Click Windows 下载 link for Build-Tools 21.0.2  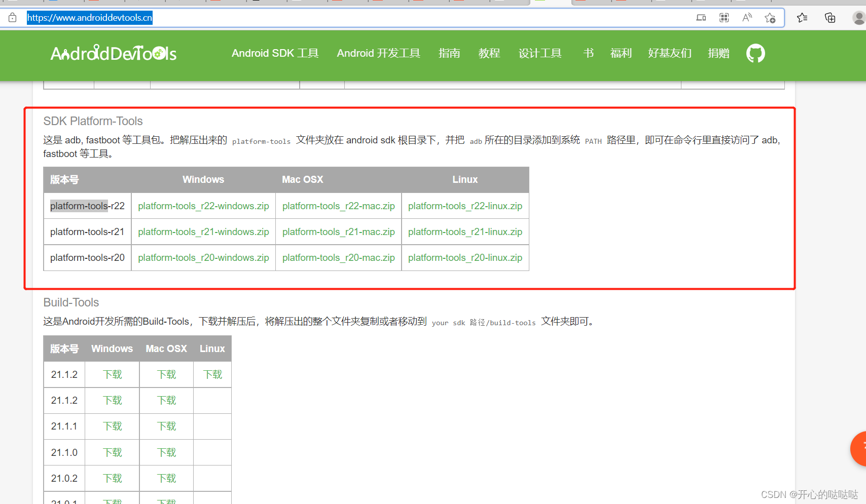tap(112, 478)
